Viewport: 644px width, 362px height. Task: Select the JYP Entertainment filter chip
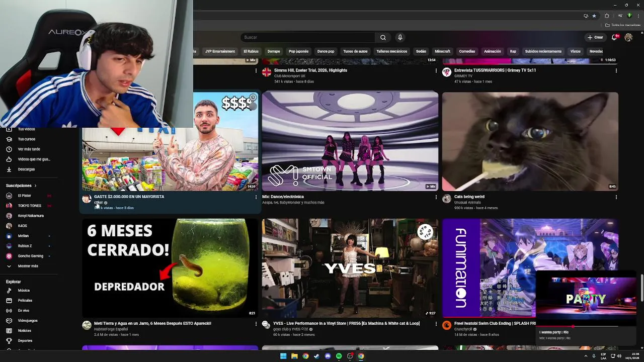click(220, 51)
